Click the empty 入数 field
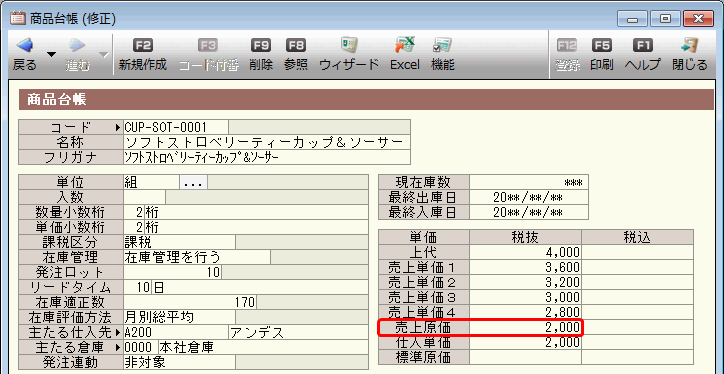Image resolution: width=724 pixels, height=374 pixels. pyautogui.click(x=145, y=197)
